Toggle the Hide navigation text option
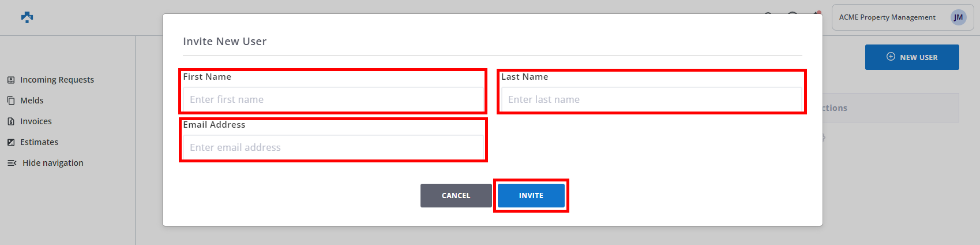This screenshot has width=980, height=245. coord(53,163)
